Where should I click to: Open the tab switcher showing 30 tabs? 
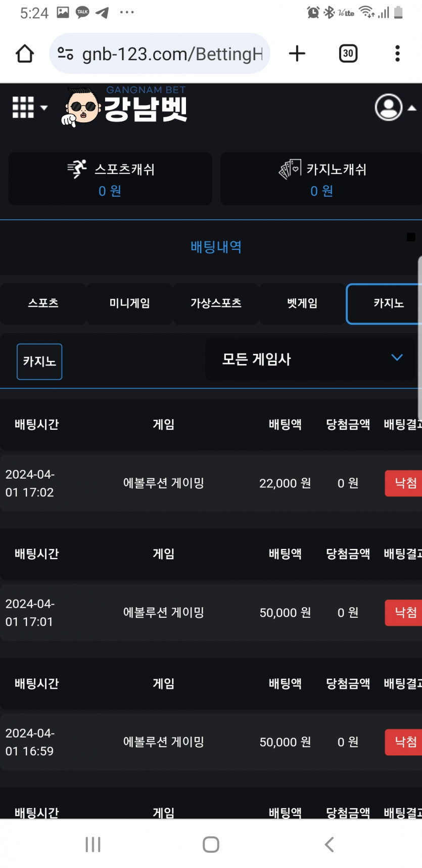348,54
